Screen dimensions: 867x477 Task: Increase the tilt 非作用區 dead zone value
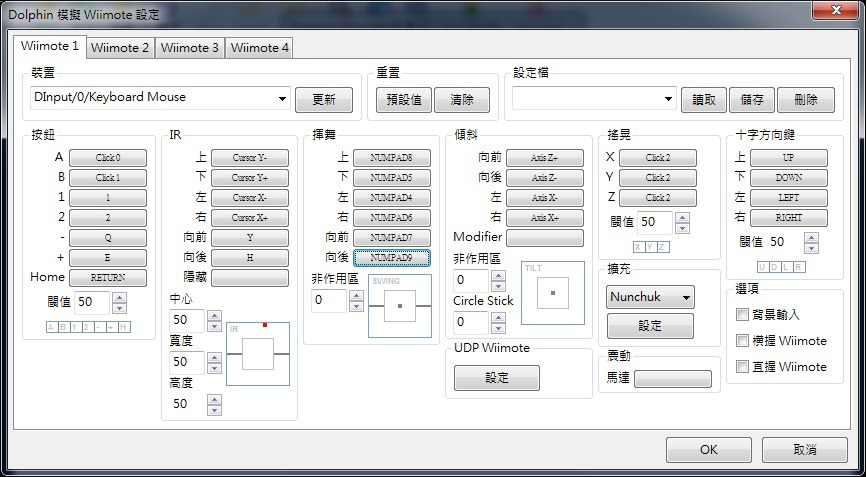pos(499,276)
